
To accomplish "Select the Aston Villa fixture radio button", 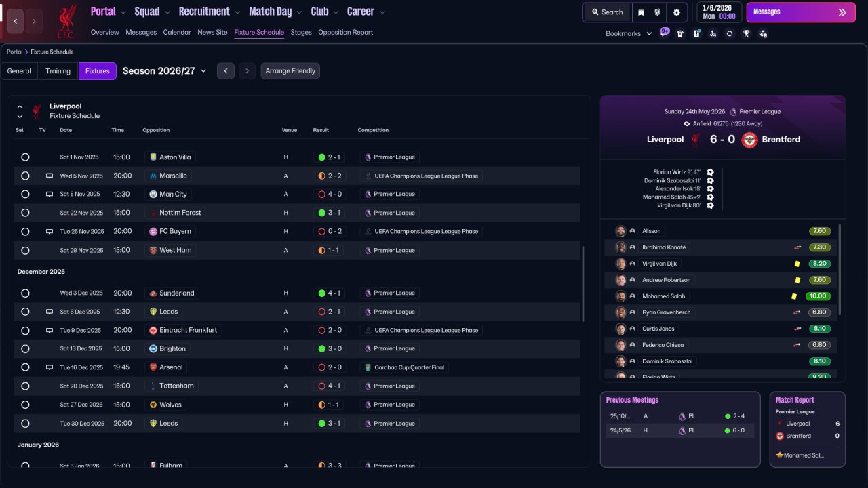I will pyautogui.click(x=25, y=157).
